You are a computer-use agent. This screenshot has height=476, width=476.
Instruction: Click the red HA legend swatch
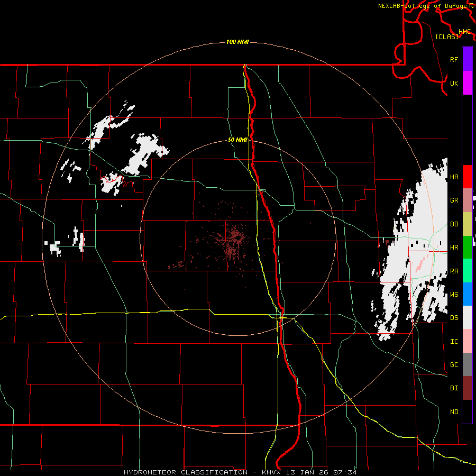tap(467, 177)
